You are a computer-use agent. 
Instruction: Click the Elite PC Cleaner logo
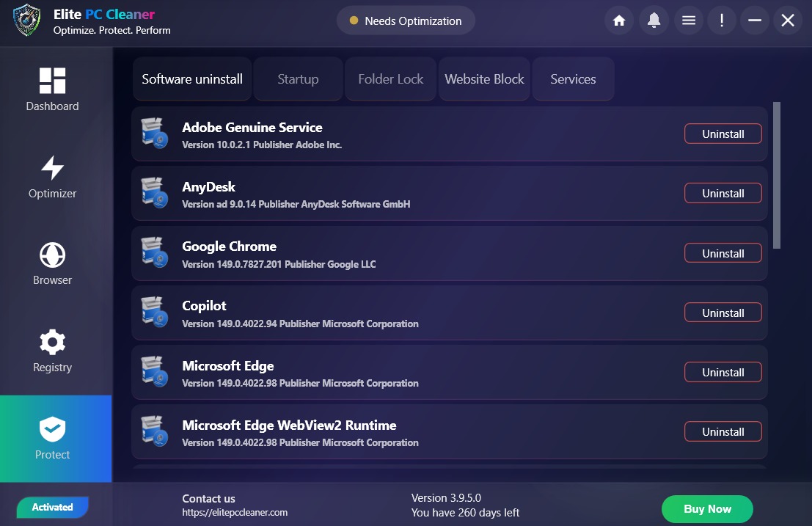click(x=27, y=21)
